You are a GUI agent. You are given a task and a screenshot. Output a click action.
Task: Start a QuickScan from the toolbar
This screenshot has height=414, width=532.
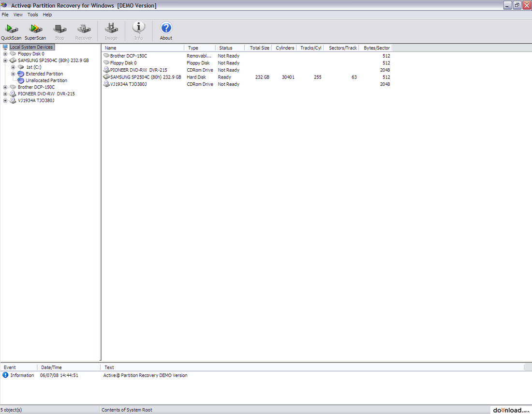click(11, 31)
